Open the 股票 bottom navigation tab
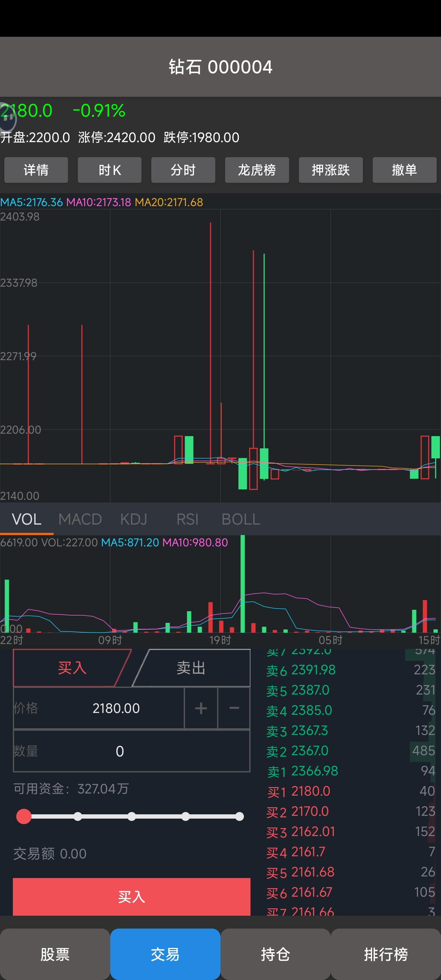Image resolution: width=441 pixels, height=980 pixels. (x=55, y=954)
